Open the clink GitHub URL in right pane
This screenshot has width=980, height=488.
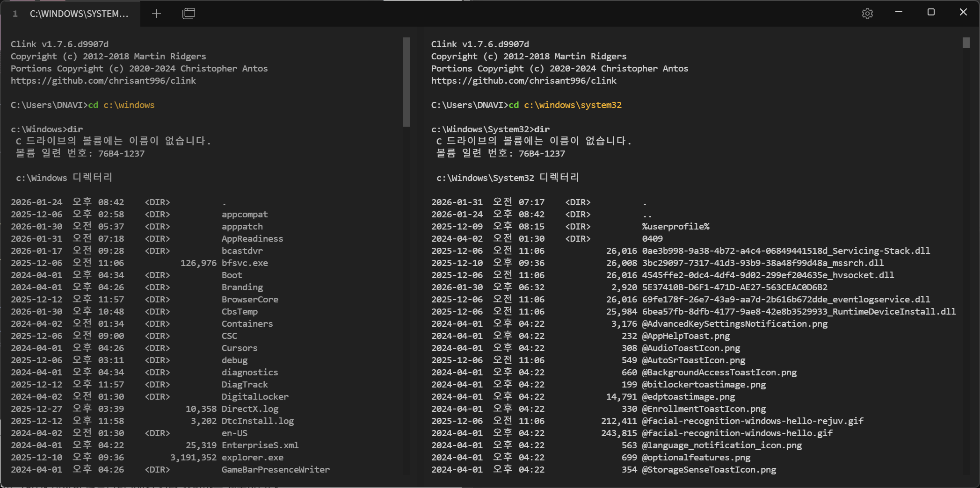click(x=523, y=80)
